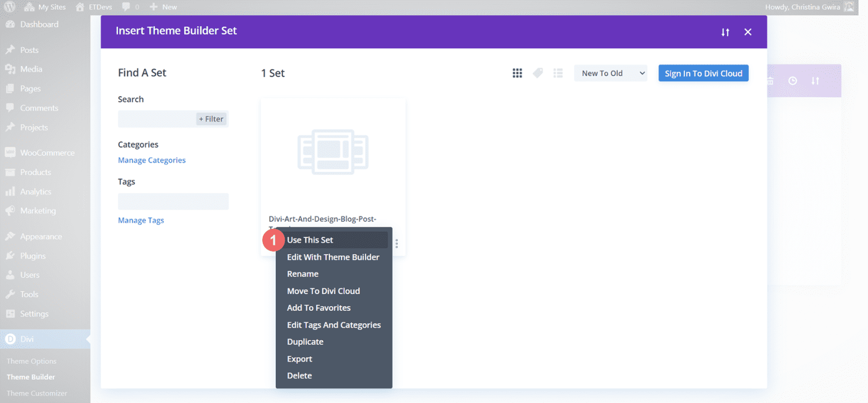Choose "Export" in the set context menu
868x403 pixels.
pos(300,358)
